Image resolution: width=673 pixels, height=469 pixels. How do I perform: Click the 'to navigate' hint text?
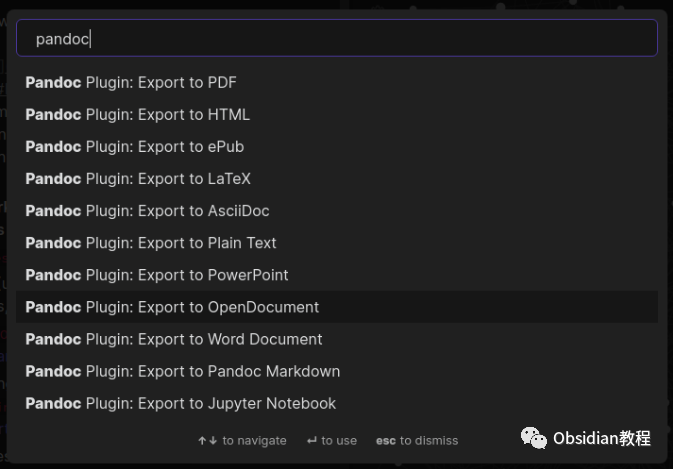(x=255, y=441)
